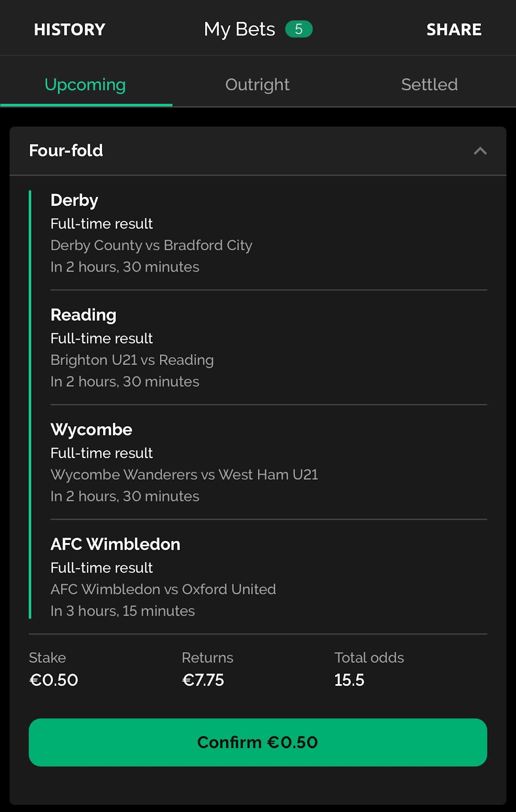Screen dimensions: 516x812
Task: Tap the 15.5 total odds value
Action: pyautogui.click(x=349, y=680)
